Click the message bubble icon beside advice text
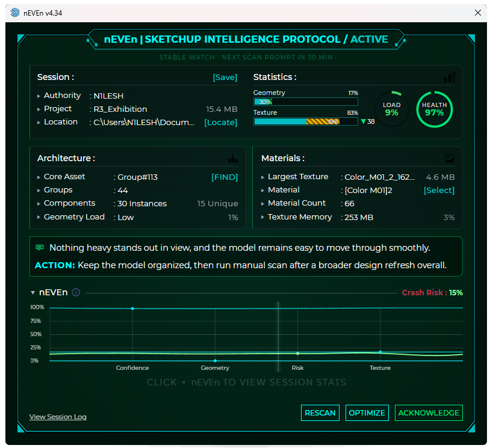This screenshot has width=490, height=448. point(40,248)
